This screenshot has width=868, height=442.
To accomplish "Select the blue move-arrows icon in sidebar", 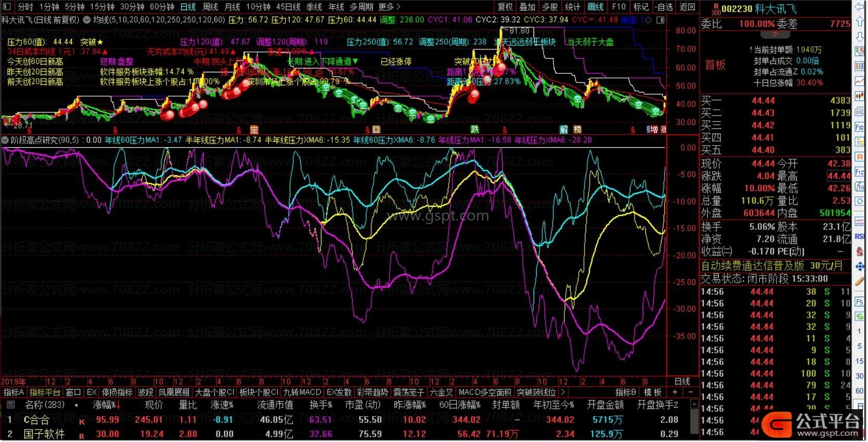I will pos(860,266).
